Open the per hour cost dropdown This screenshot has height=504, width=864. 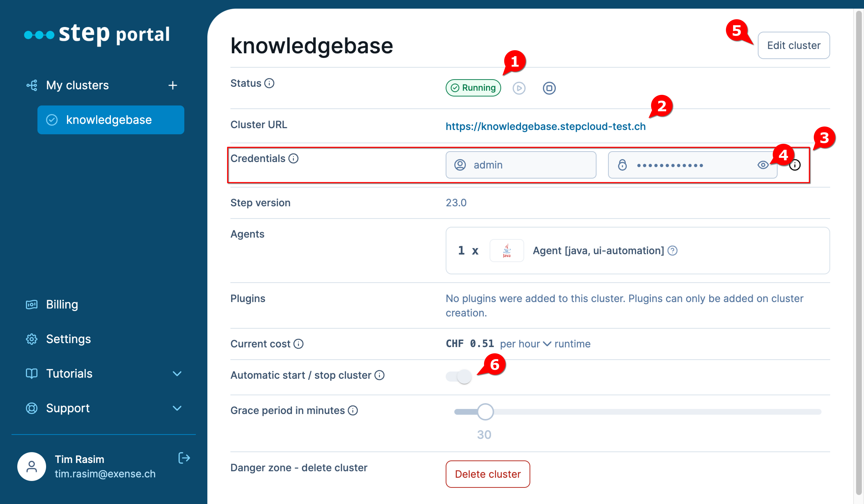pos(548,344)
